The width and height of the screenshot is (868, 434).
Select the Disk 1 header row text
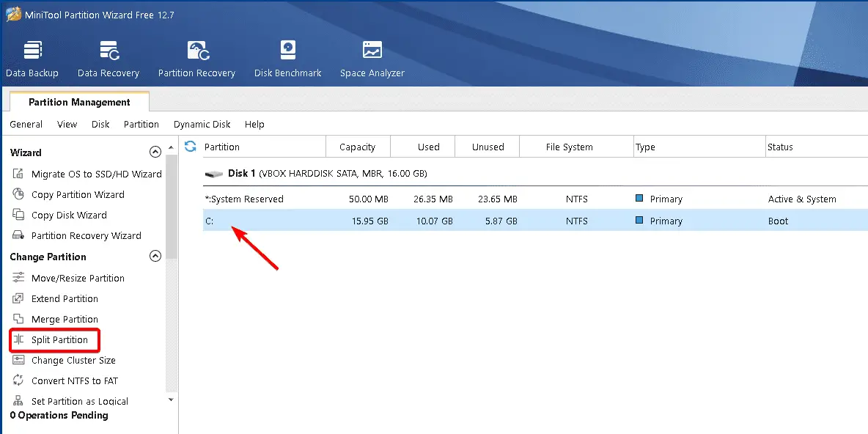[327, 173]
